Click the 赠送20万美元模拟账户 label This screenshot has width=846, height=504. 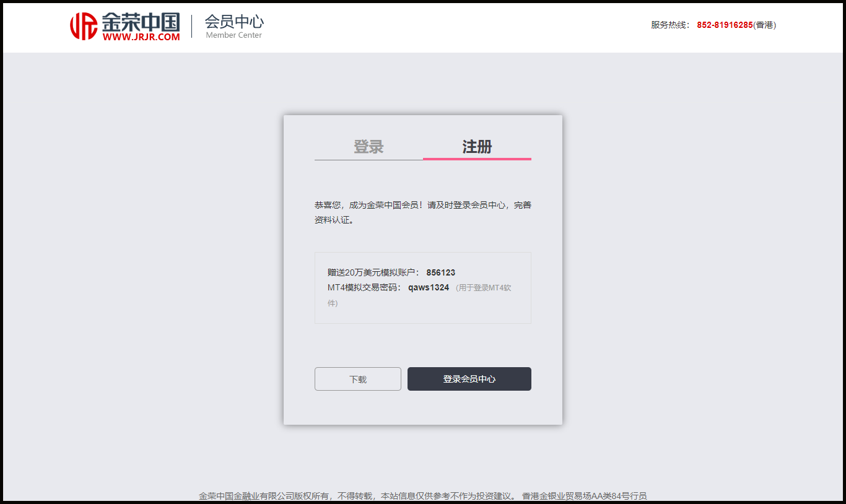point(373,272)
